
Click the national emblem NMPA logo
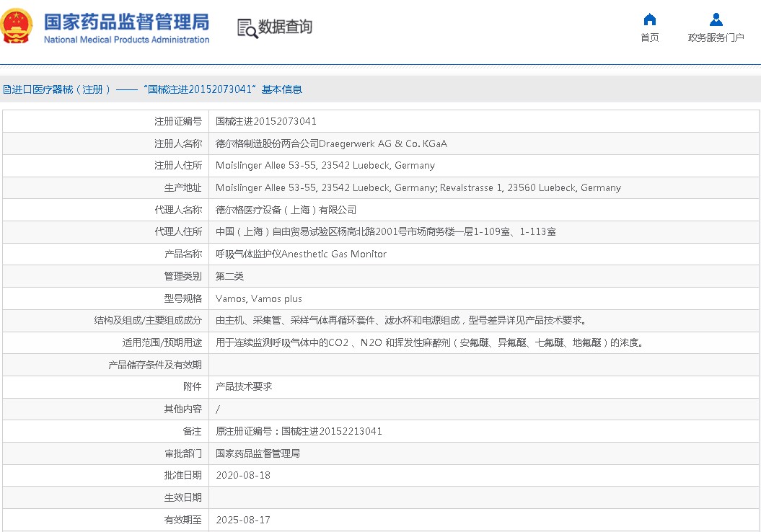tap(19, 25)
